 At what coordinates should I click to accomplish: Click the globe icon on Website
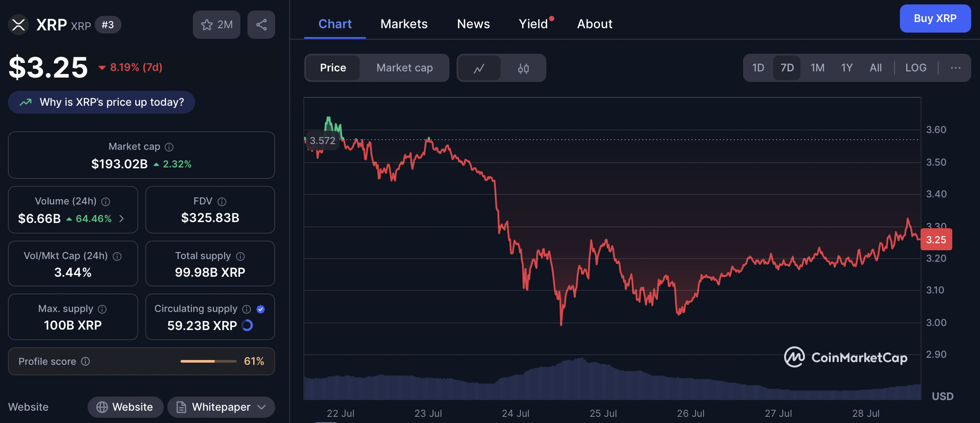point(102,407)
